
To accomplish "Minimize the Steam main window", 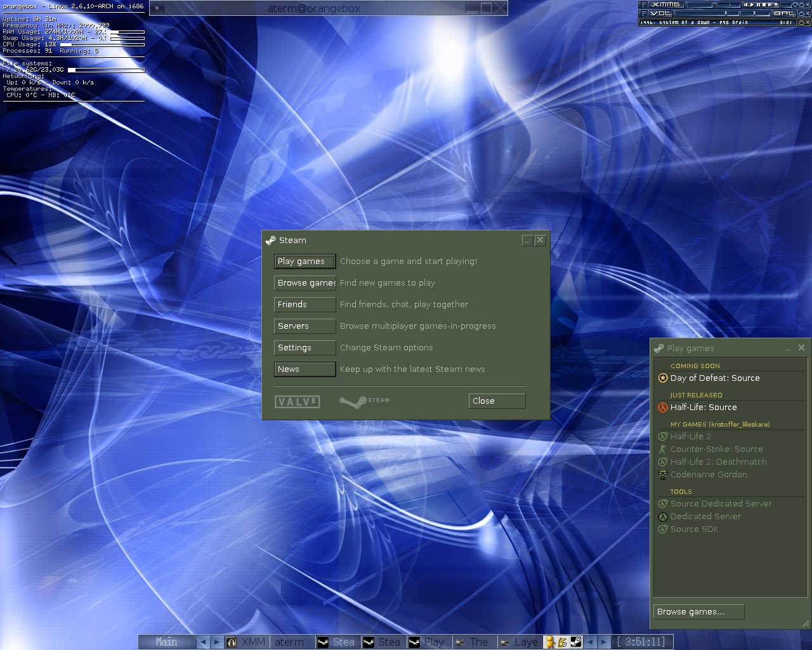I will point(527,241).
